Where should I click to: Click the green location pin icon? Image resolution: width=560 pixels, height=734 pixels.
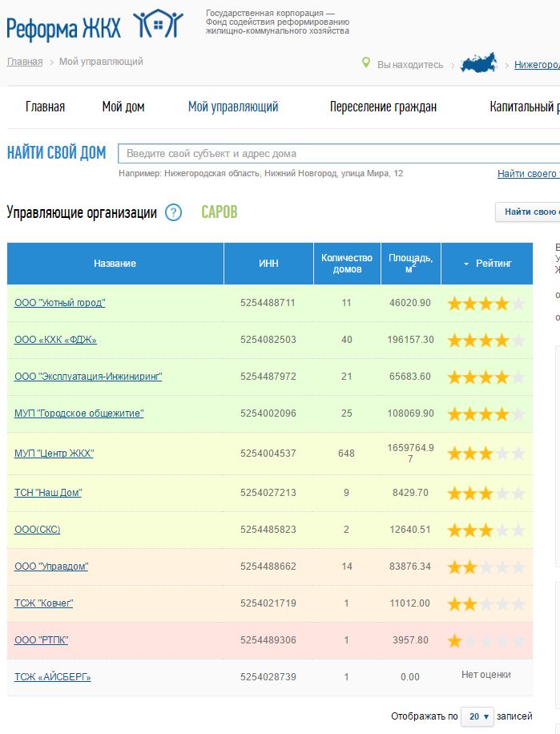coord(366,63)
